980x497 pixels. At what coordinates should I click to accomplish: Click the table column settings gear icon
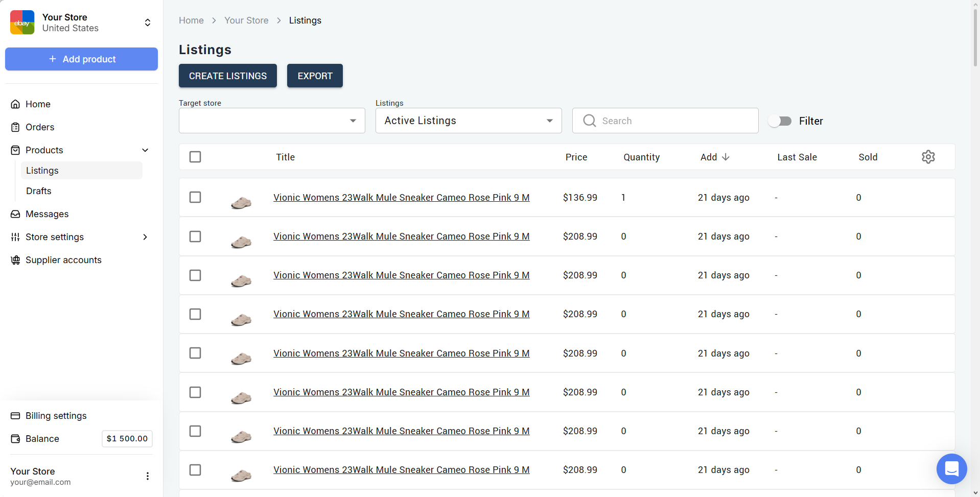(x=928, y=157)
